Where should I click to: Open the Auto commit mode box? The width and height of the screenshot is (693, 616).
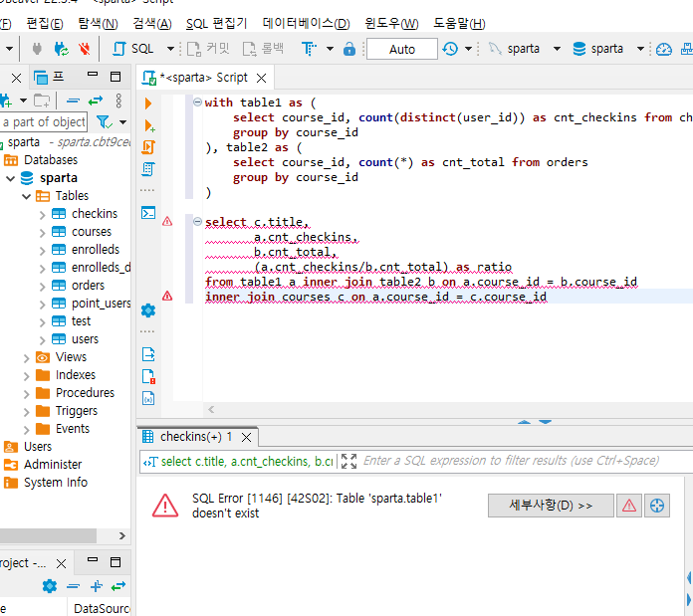tap(402, 49)
